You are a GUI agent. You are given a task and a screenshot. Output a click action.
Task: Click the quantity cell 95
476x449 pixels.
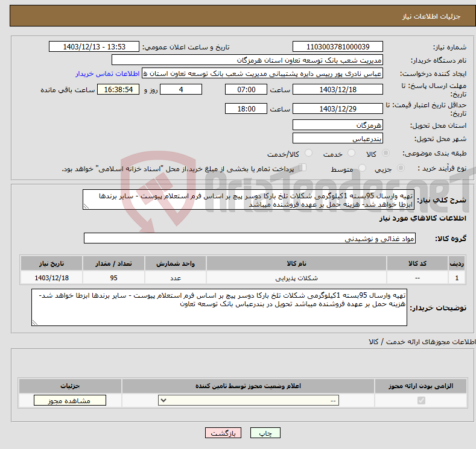(x=113, y=278)
